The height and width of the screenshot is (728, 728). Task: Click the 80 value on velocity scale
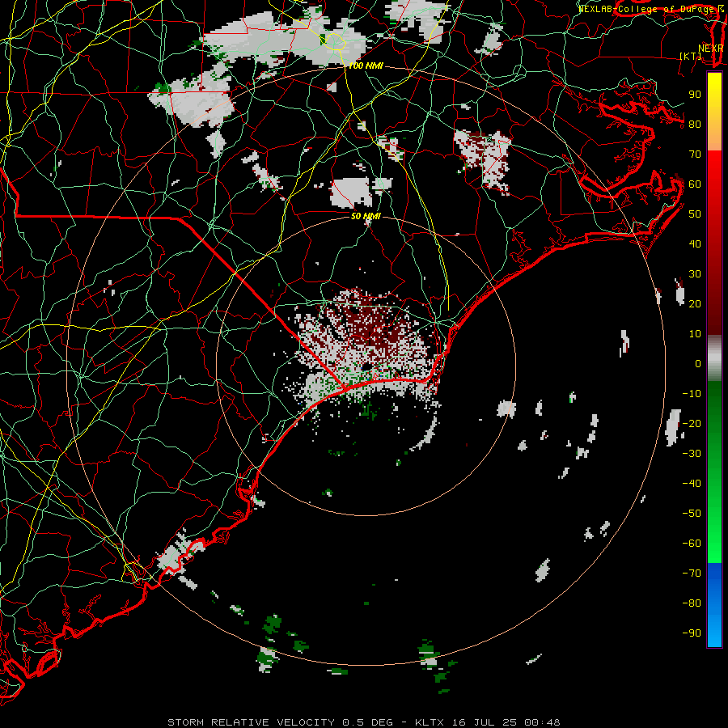tap(695, 124)
